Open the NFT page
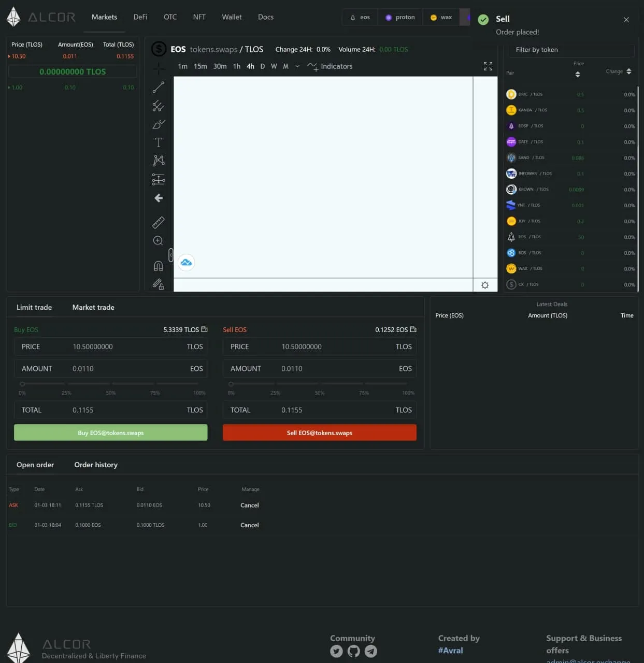The height and width of the screenshot is (663, 644). coord(199,17)
